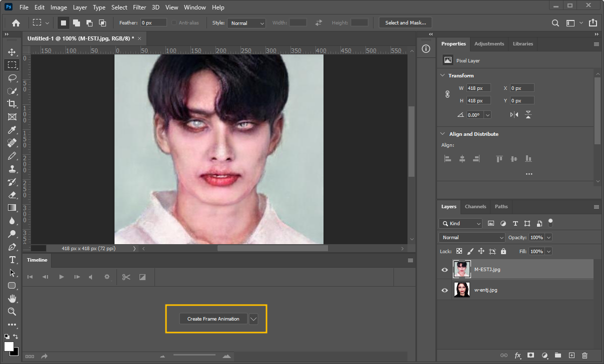604x364 pixels.
Task: Switch to the Channels tab
Action: [x=475, y=207]
